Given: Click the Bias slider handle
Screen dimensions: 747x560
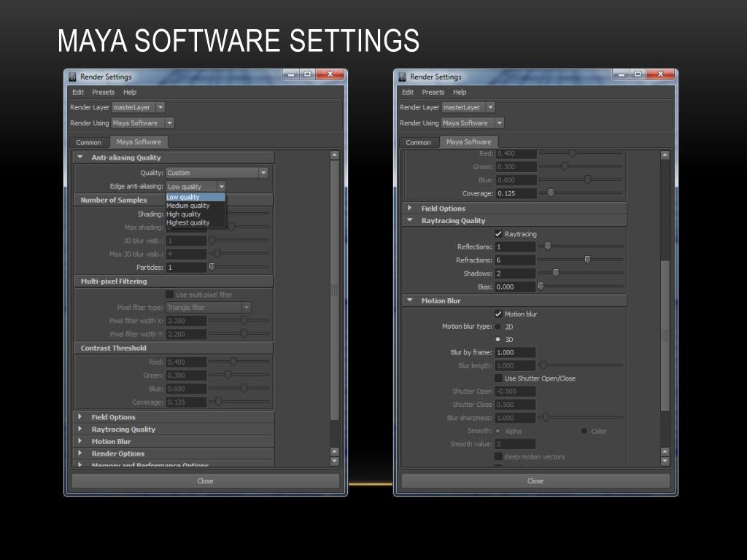Looking at the screenshot, I should (x=541, y=286).
